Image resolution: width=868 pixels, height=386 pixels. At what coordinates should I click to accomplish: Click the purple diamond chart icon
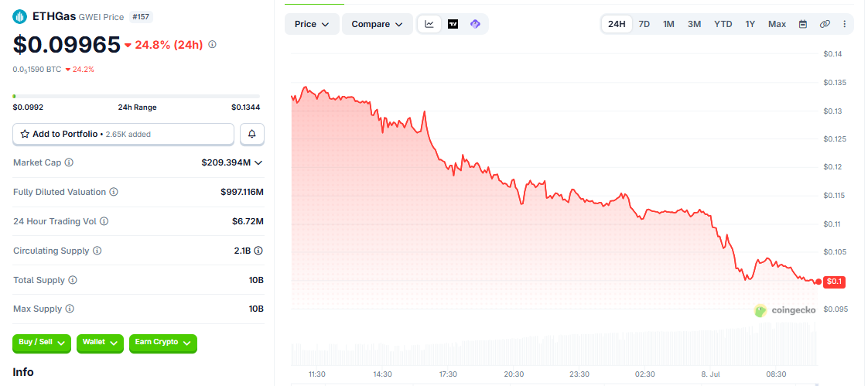(x=475, y=24)
